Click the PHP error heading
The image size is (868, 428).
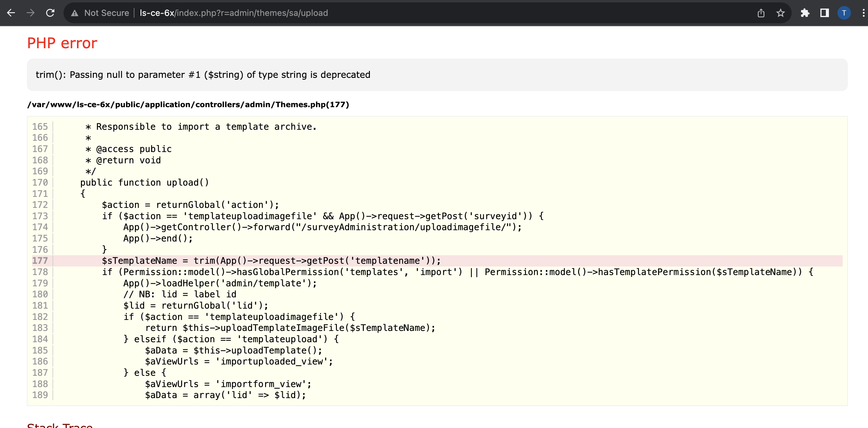coord(62,43)
